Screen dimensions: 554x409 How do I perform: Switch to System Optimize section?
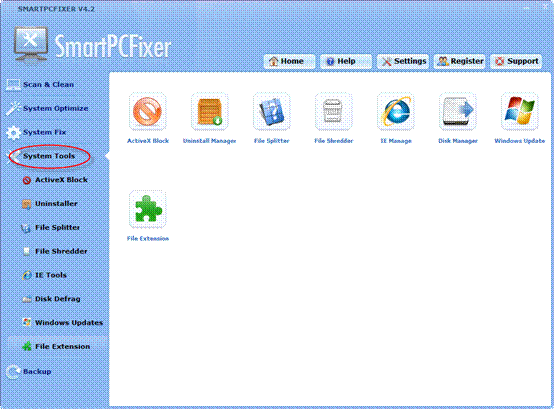pos(47,108)
